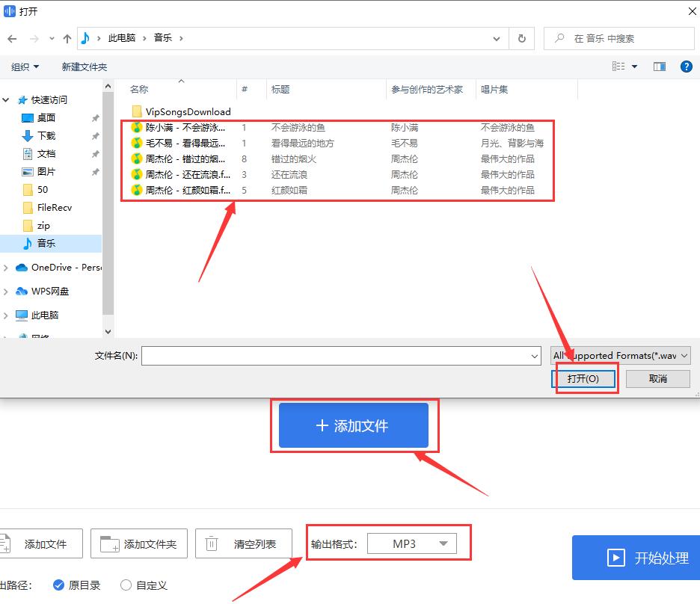The image size is (700, 604).
Task: Click the refresh icon in the address bar
Action: click(x=521, y=37)
